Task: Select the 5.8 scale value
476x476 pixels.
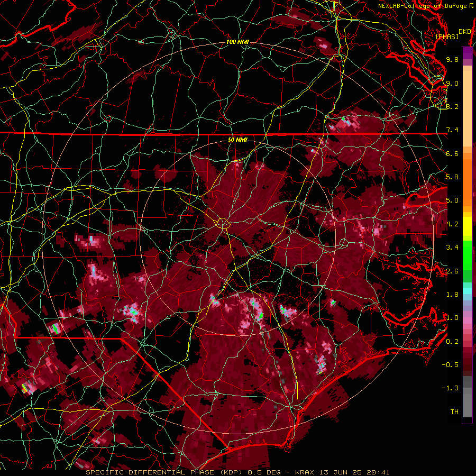Action: click(x=452, y=177)
